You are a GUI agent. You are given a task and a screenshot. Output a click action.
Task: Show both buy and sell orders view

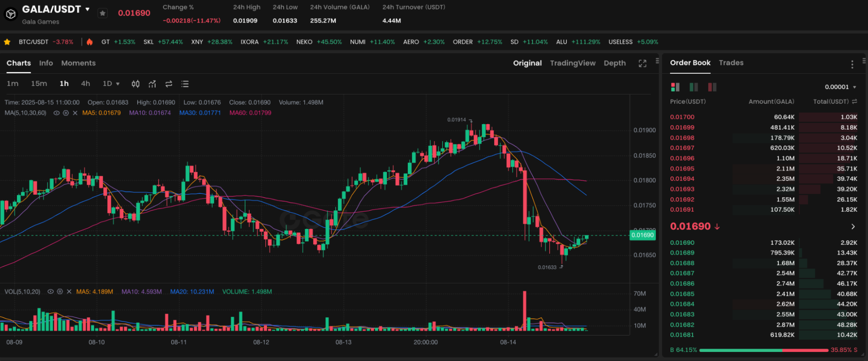click(675, 87)
